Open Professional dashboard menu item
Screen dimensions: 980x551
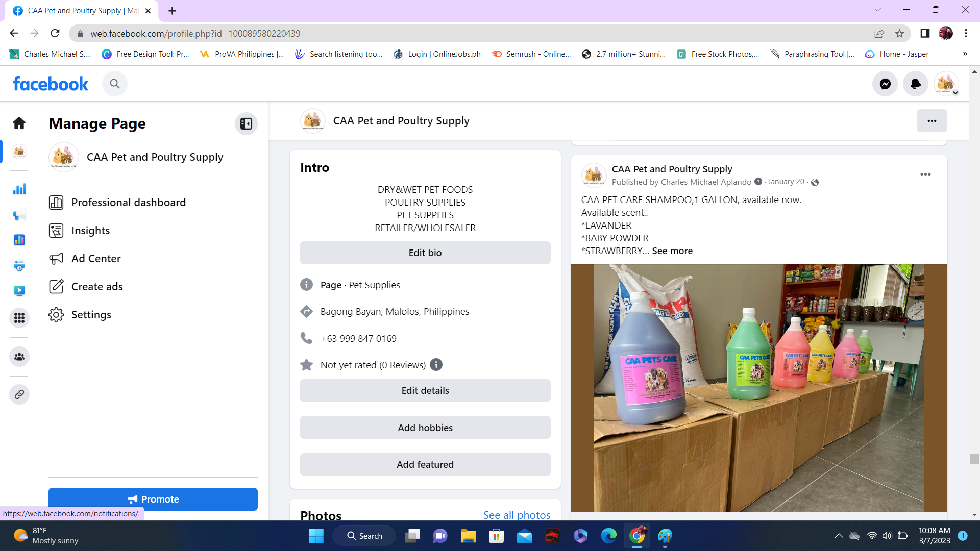(x=129, y=203)
